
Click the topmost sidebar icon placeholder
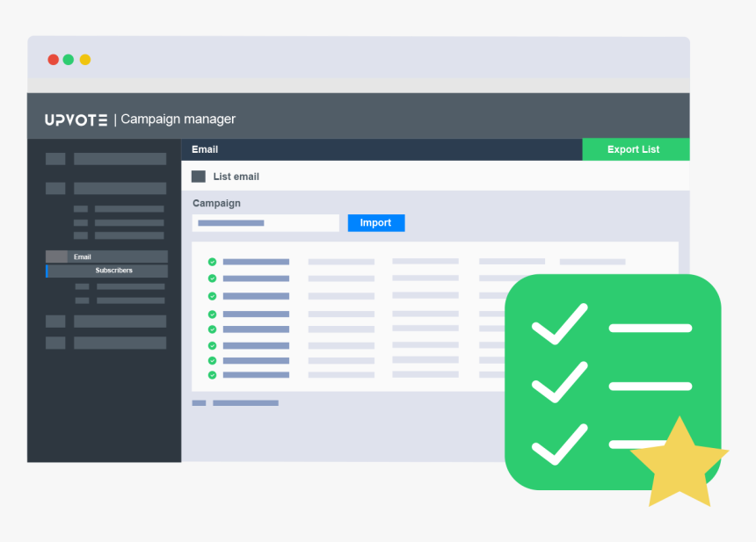[x=55, y=159]
